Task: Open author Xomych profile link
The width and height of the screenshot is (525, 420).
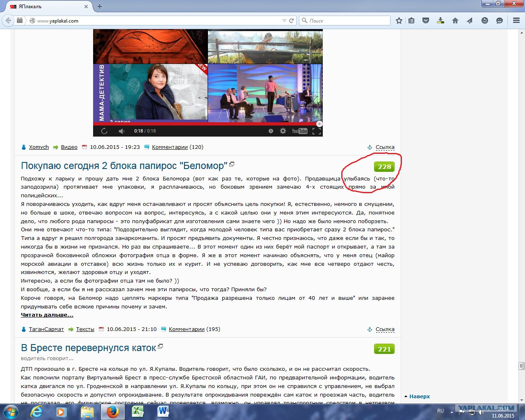Action: [x=39, y=147]
